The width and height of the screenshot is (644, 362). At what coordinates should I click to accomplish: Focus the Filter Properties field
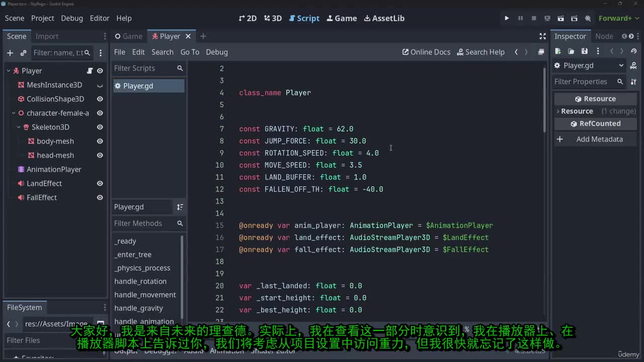click(x=589, y=81)
